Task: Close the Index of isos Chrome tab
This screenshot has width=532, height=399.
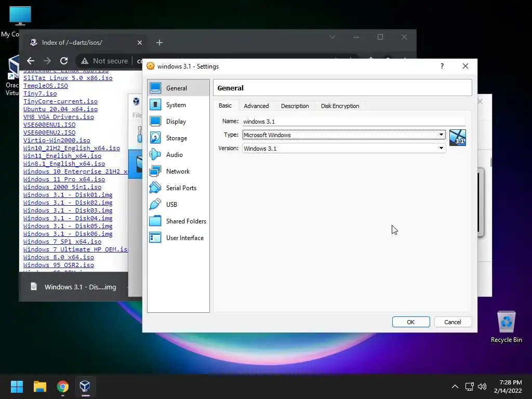Action: [139, 43]
